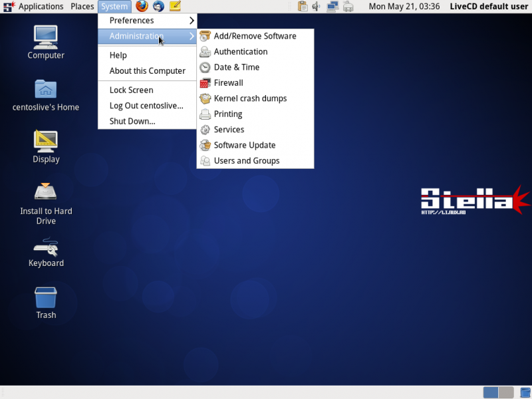Open the Applications menu
The image size is (532, 399).
(x=41, y=6)
